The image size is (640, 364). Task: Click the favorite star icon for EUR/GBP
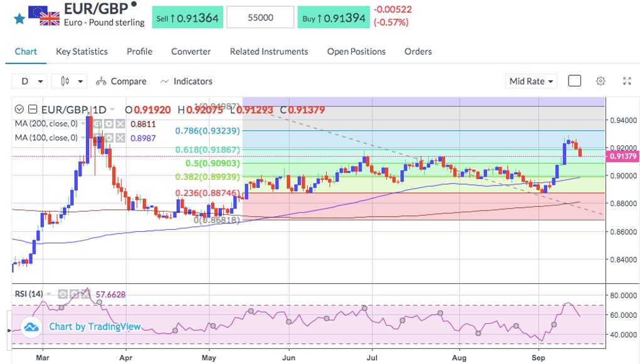[x=19, y=19]
